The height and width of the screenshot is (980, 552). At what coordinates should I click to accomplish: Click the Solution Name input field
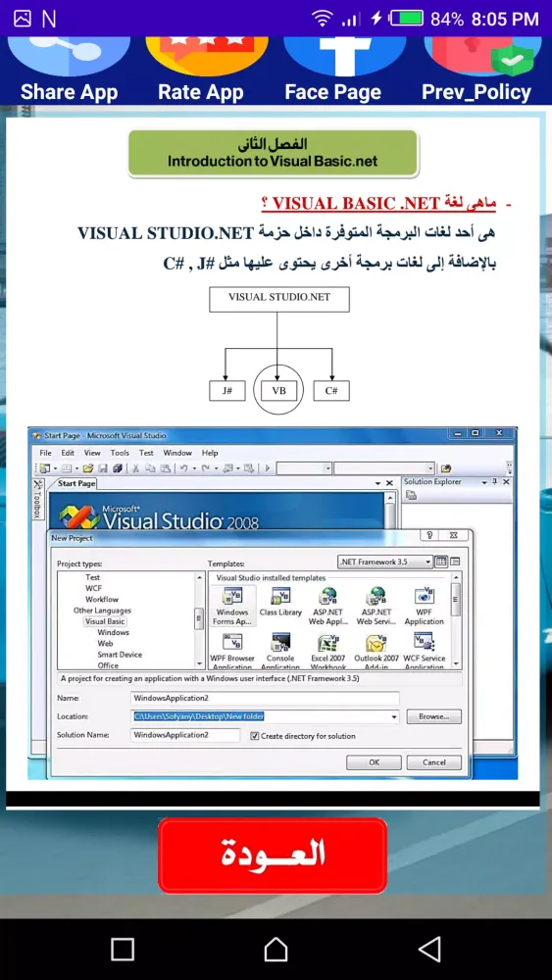tap(185, 735)
